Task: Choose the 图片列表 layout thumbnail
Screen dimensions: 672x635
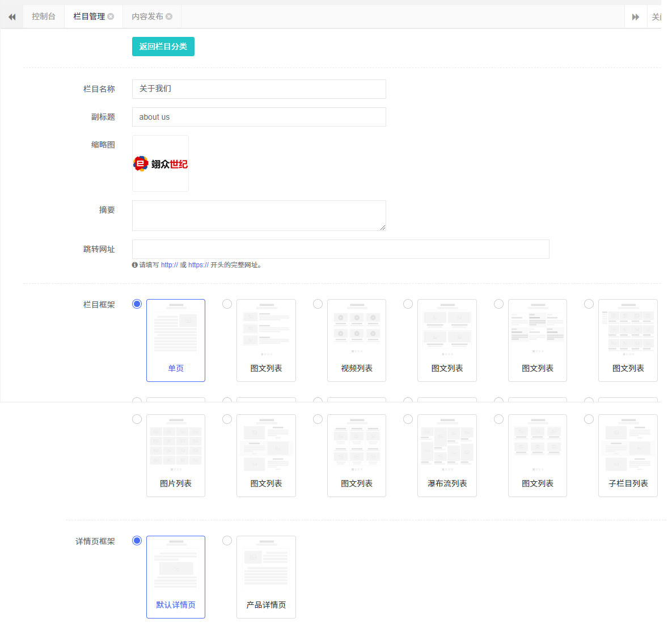Action: point(176,455)
